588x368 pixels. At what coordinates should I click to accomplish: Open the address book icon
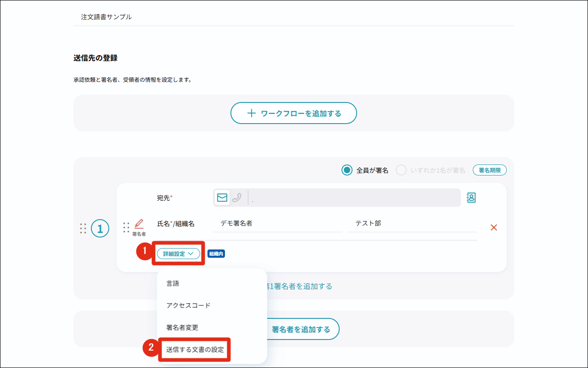pos(471,198)
